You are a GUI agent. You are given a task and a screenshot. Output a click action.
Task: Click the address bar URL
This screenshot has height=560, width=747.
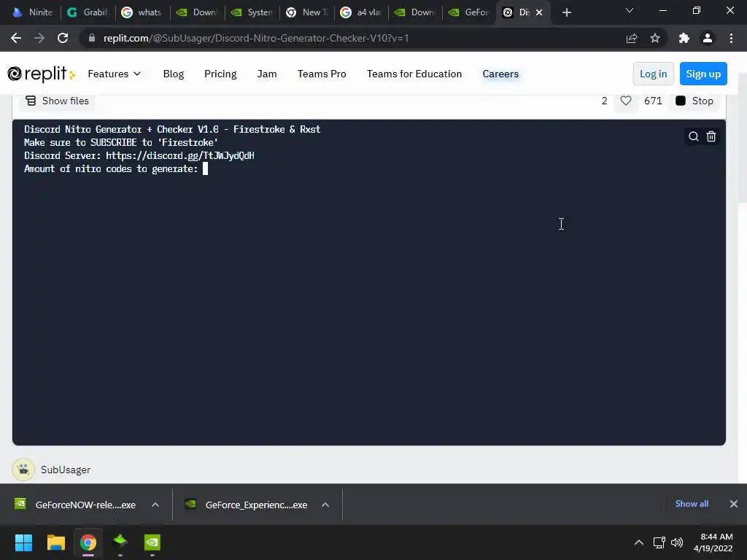coord(256,38)
